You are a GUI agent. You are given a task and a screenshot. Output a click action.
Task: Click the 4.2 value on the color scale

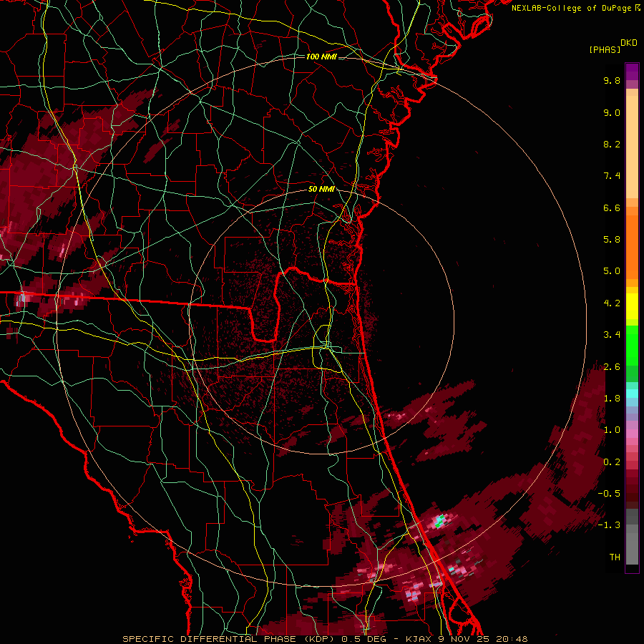click(612, 303)
